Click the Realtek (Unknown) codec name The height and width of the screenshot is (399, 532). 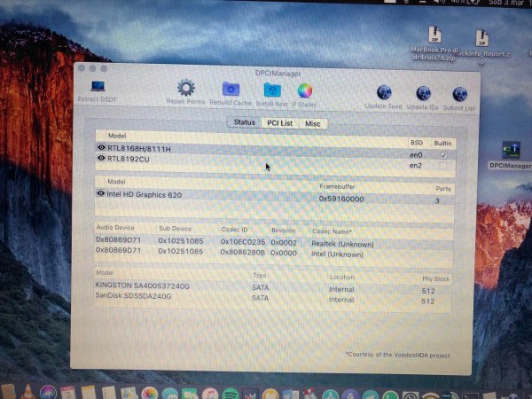(x=342, y=244)
